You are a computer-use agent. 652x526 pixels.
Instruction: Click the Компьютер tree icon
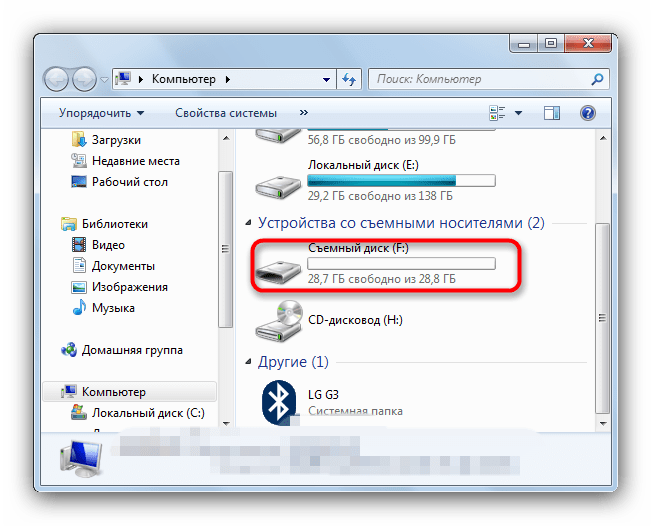tap(69, 392)
